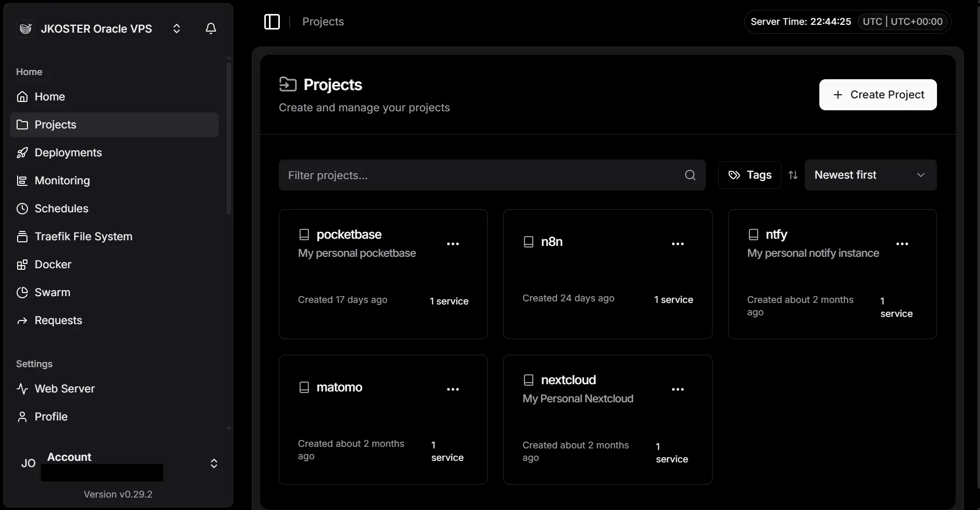Image resolution: width=980 pixels, height=510 pixels.
Task: Click the plus icon on Create Project
Action: click(x=837, y=95)
